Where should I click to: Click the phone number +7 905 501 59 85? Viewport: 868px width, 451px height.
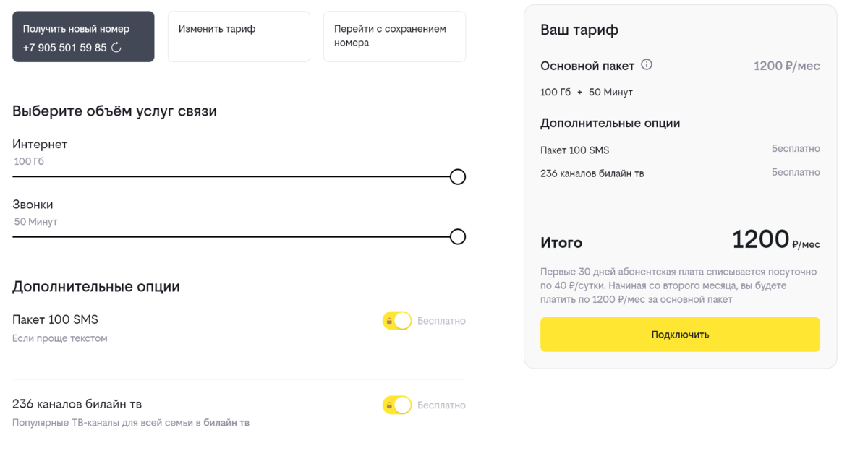[64, 48]
